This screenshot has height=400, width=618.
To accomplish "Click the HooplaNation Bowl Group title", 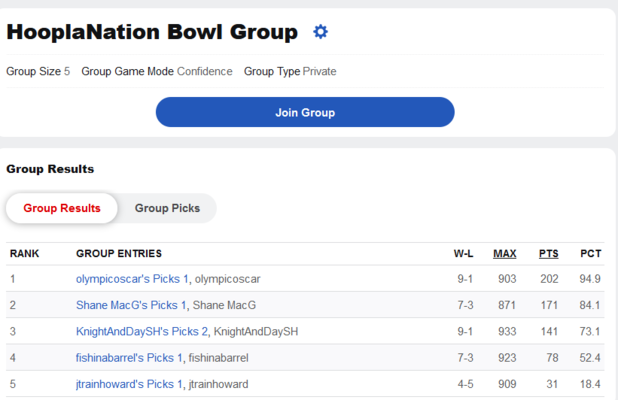I will coord(152,32).
